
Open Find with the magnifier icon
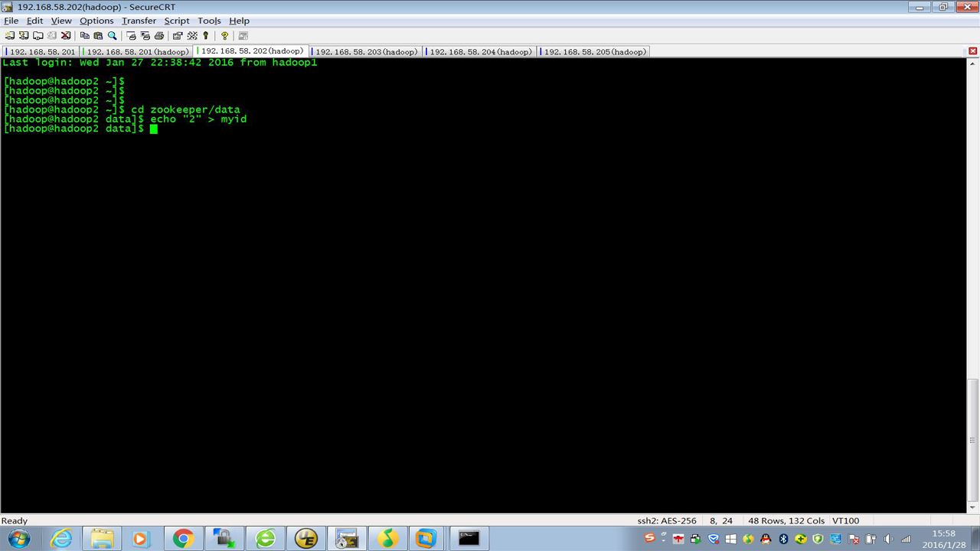tap(112, 35)
